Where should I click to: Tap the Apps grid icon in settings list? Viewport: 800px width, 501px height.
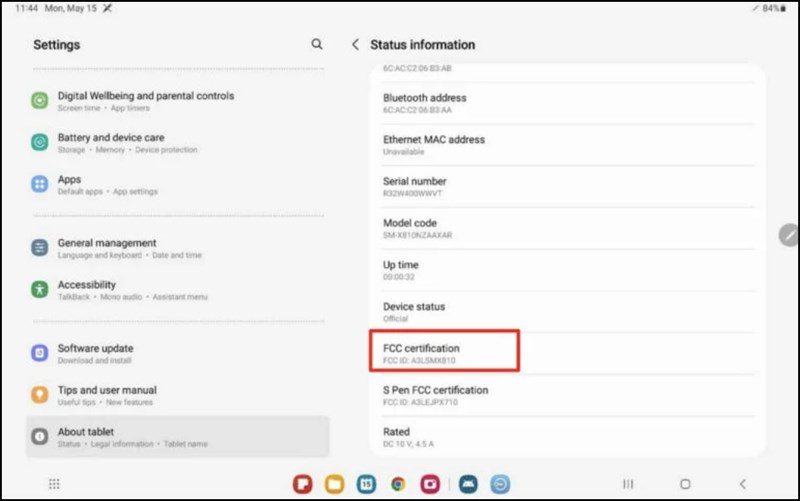point(40,184)
